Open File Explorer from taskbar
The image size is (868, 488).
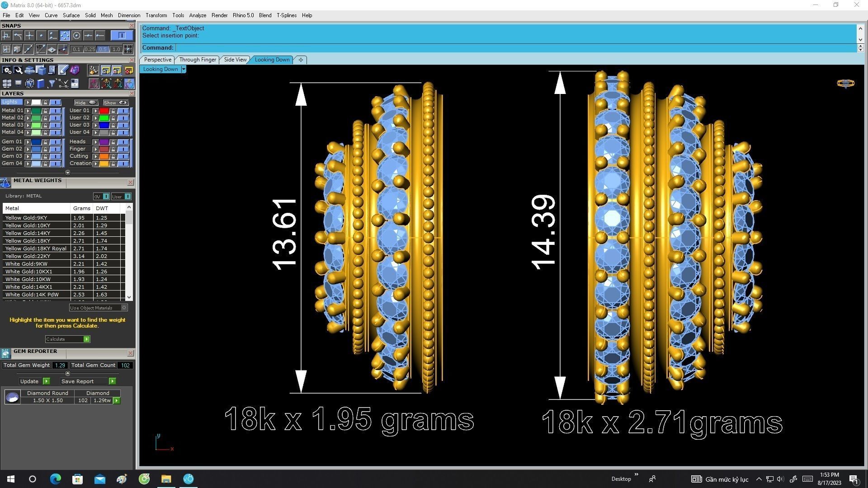pos(166,479)
